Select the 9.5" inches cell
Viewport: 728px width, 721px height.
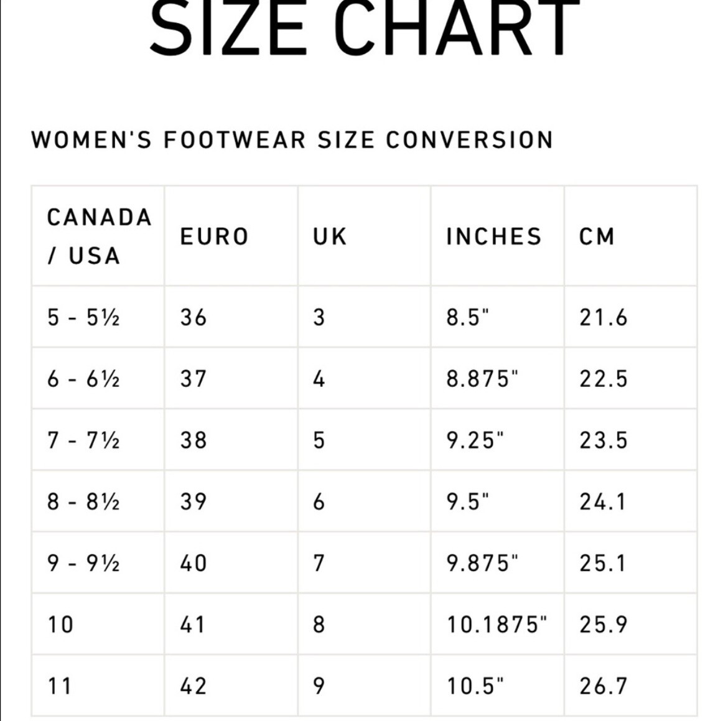pos(498,501)
